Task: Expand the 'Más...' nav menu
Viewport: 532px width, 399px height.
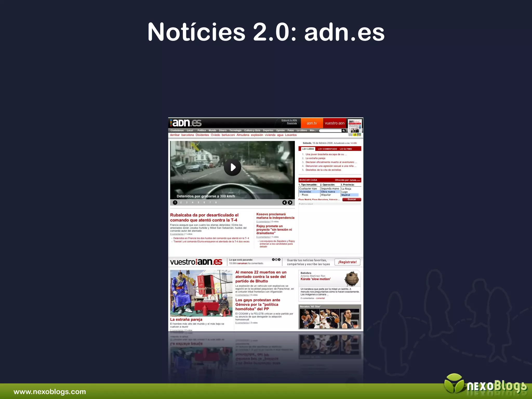Action: (x=313, y=131)
